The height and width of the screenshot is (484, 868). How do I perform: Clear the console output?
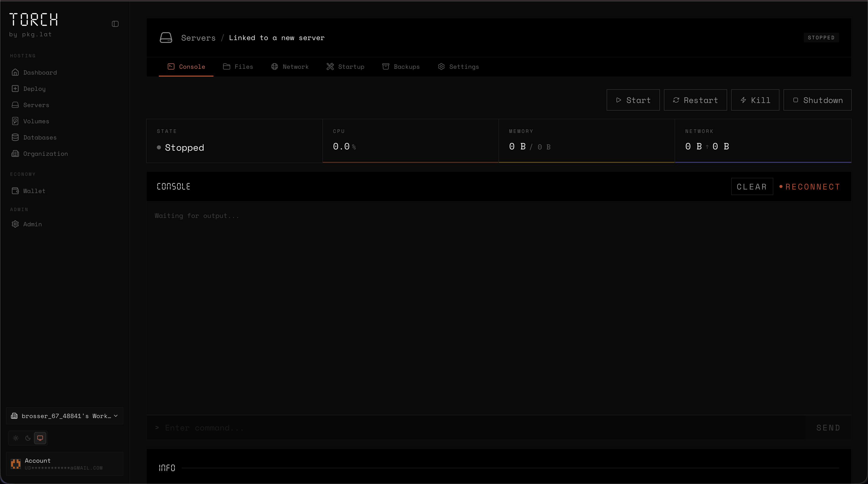pos(752,187)
